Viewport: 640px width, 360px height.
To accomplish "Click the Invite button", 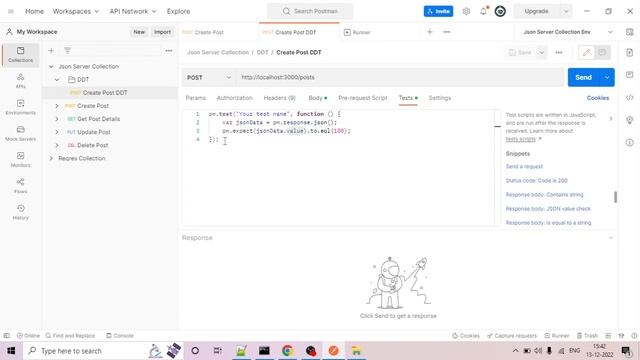I will (438, 11).
